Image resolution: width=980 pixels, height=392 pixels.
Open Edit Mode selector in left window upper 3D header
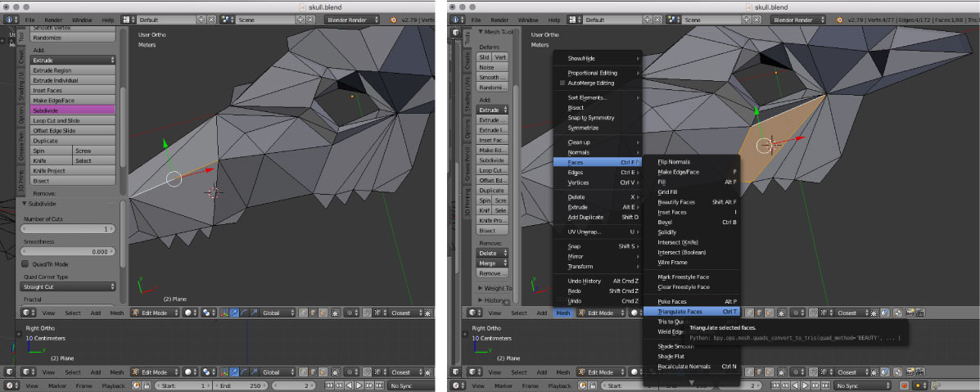(x=155, y=313)
